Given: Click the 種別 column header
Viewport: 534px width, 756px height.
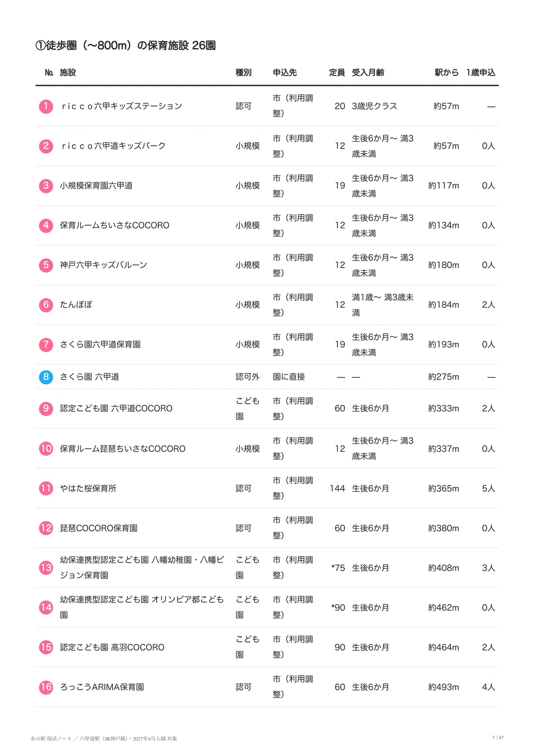Looking at the screenshot, I should click(243, 73).
